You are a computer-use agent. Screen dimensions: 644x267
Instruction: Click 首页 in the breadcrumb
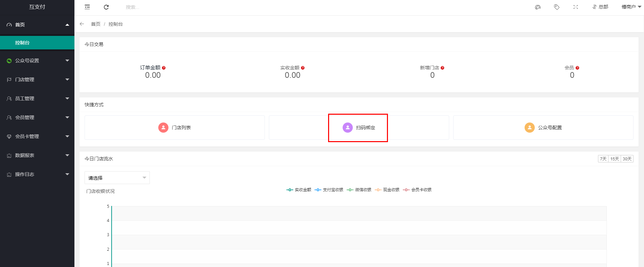pos(96,24)
